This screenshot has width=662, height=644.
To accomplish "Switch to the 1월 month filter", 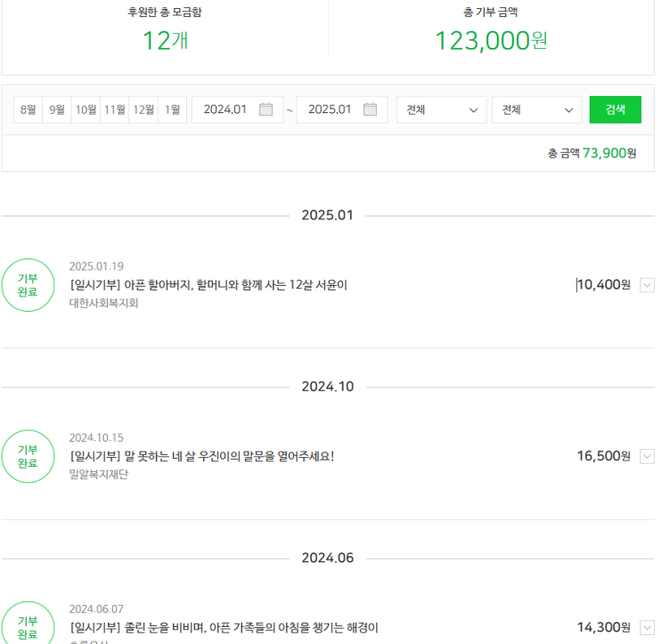I will point(172,110).
